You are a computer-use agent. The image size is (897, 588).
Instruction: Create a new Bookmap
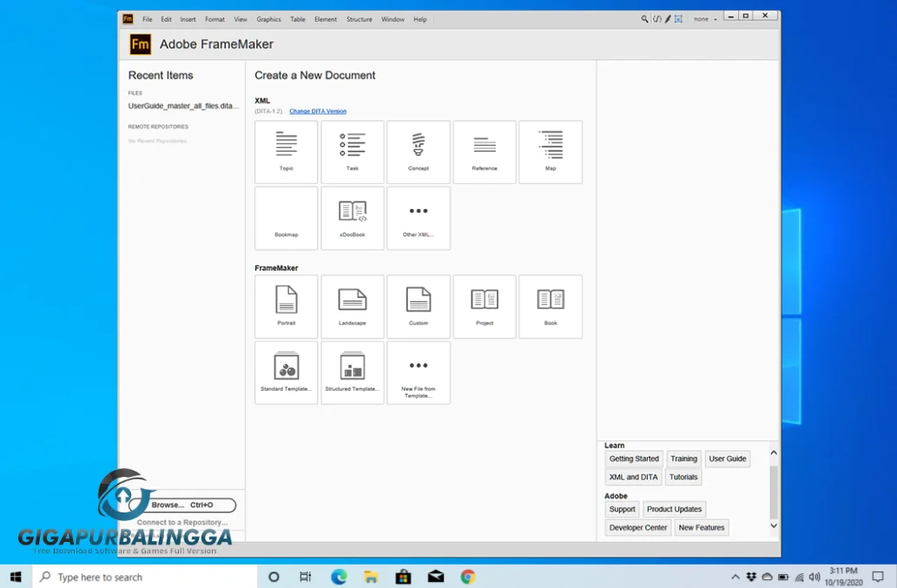point(286,218)
